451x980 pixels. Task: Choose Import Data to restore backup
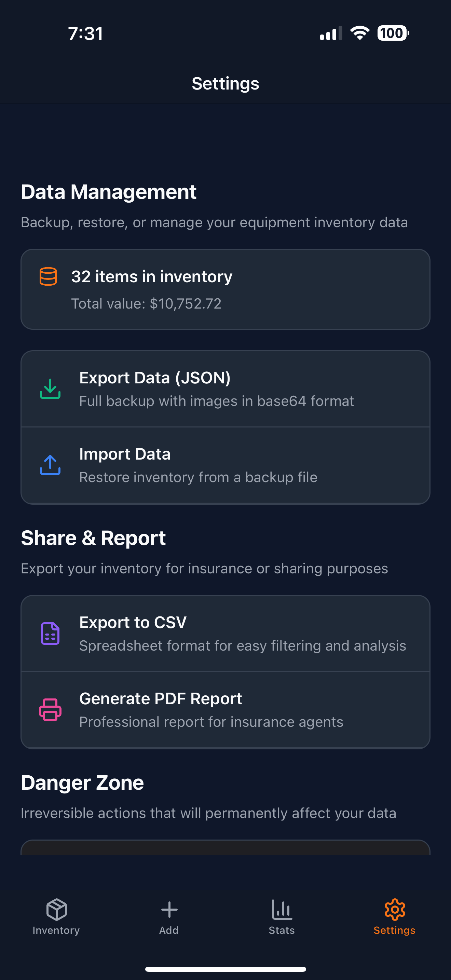[x=225, y=465]
